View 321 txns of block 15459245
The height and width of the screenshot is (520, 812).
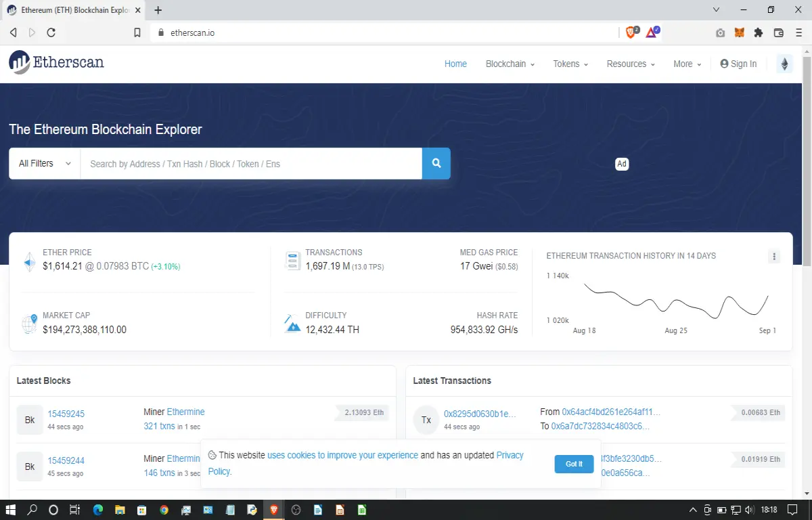[159, 426]
